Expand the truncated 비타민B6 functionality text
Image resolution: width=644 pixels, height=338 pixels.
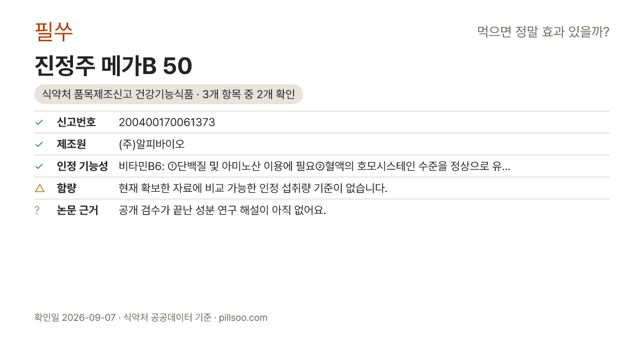(314, 166)
